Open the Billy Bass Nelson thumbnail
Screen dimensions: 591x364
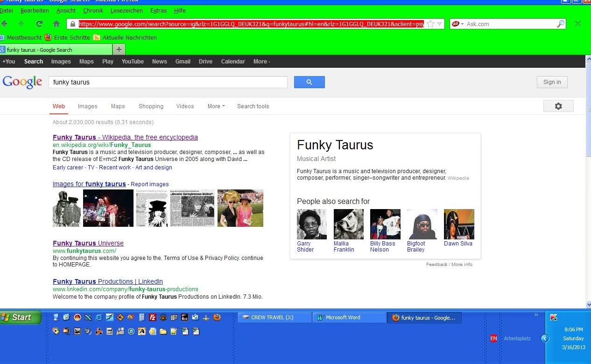[385, 224]
